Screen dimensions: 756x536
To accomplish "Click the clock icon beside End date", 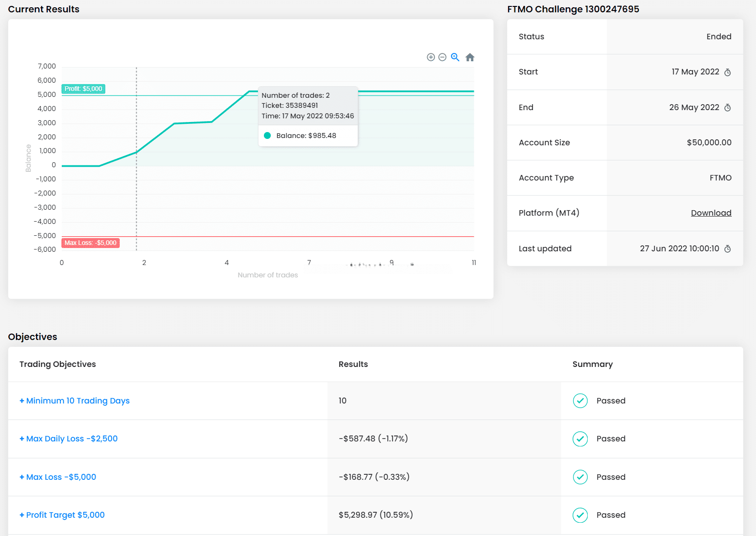I will (728, 108).
